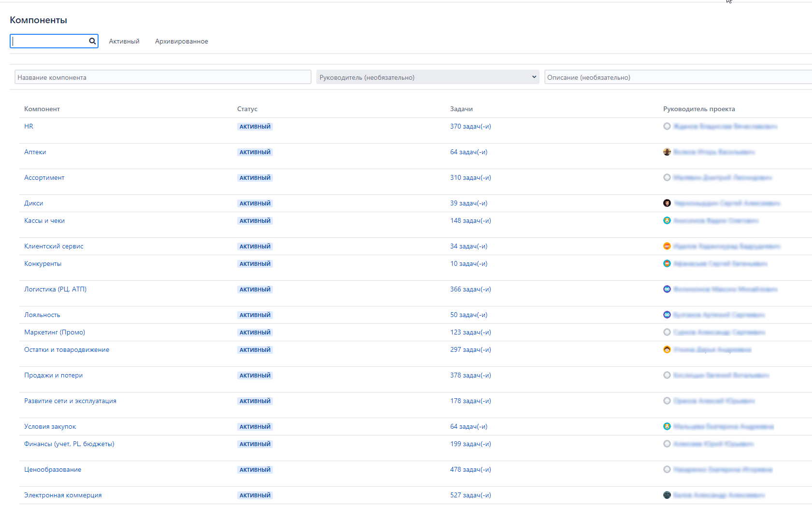The image size is (812, 522).
Task: Switch to the Архивированное filter tab
Action: (x=182, y=41)
